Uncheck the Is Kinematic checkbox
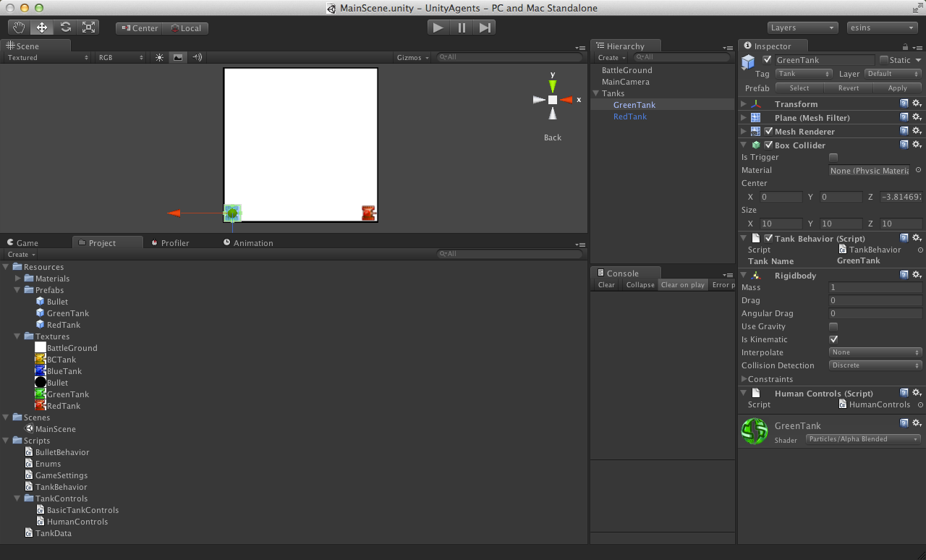Image resolution: width=926 pixels, height=560 pixels. pyautogui.click(x=833, y=339)
